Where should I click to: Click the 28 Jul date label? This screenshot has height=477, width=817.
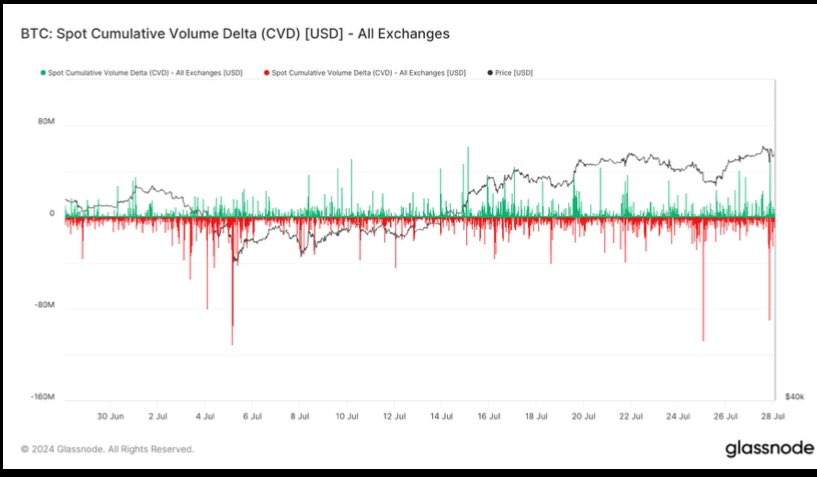(773, 417)
